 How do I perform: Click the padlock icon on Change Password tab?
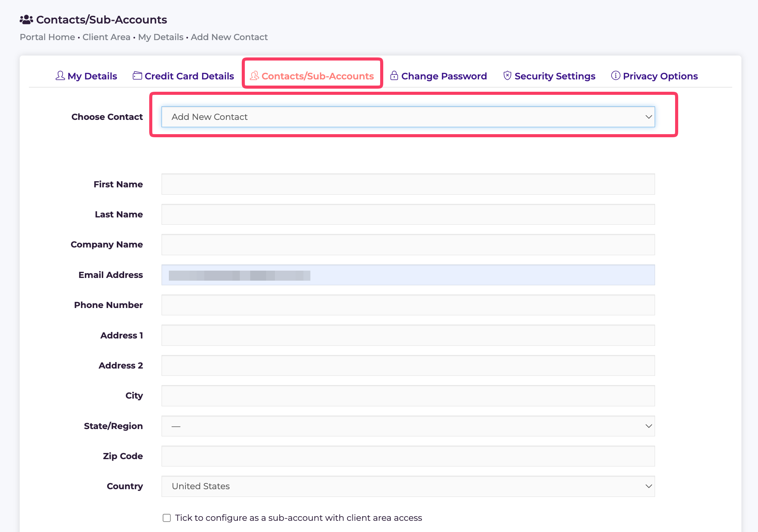(x=394, y=75)
